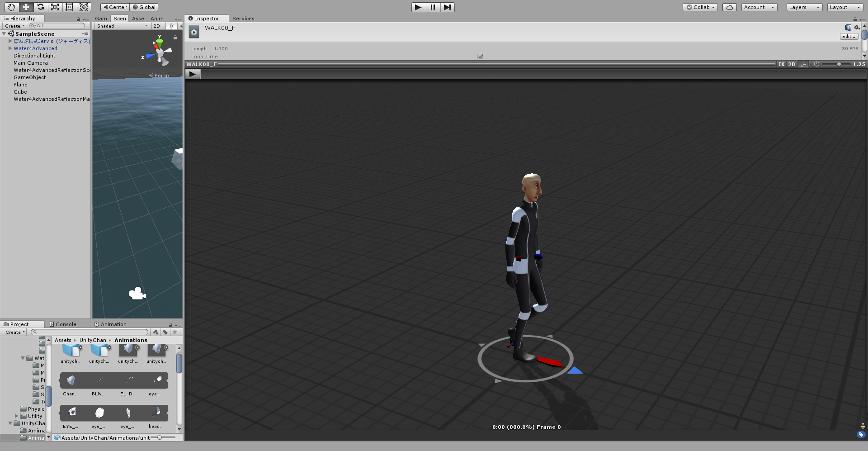Switch to the Services tab
This screenshot has width=868, height=451.
coord(243,19)
